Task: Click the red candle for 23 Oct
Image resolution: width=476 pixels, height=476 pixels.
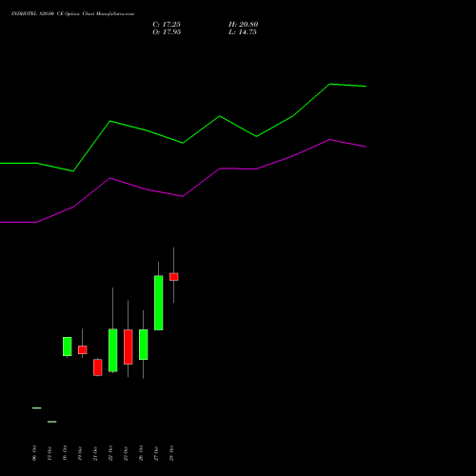Action: coord(129,347)
